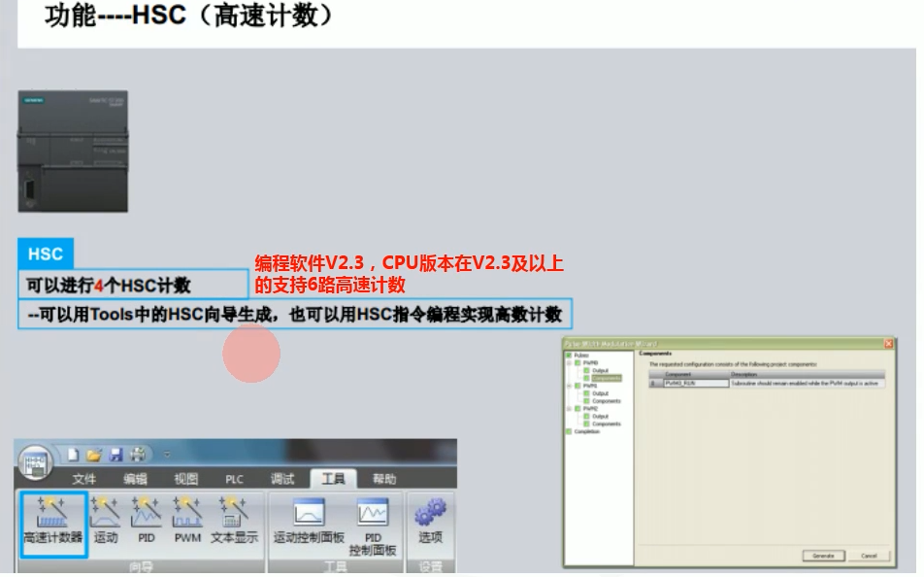
Task: Select Output under PWM0
Action: pyautogui.click(x=600, y=370)
